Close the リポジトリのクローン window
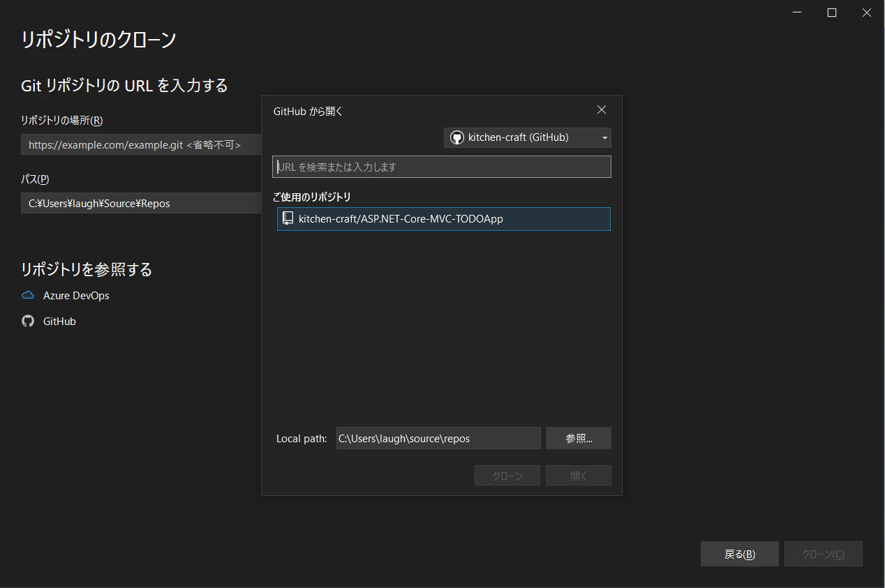The image size is (885, 588). pos(867,13)
